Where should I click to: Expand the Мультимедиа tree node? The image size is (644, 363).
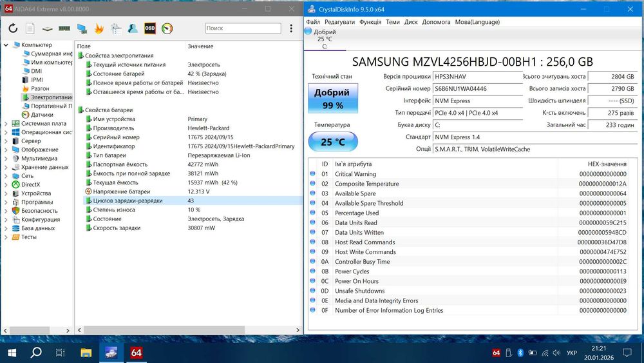click(6, 158)
